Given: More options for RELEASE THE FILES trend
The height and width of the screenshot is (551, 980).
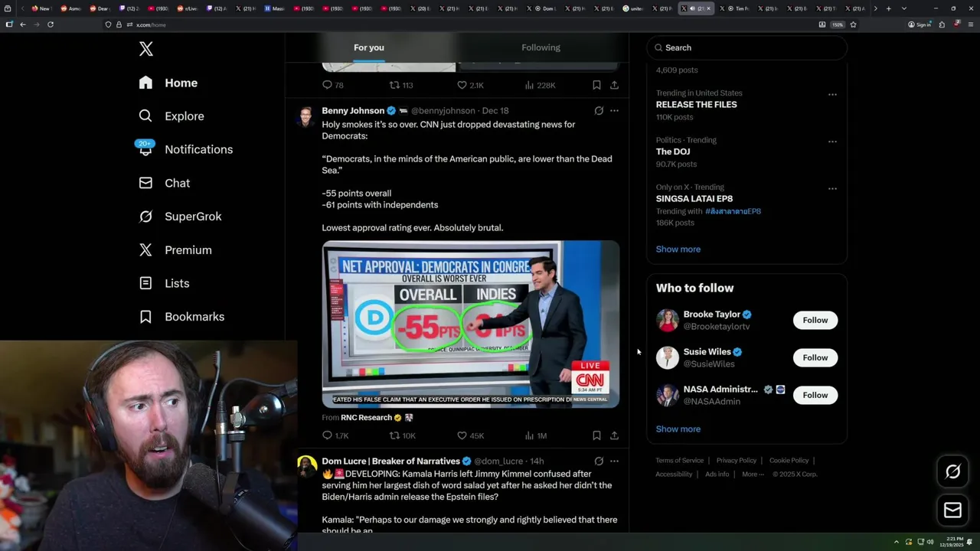Looking at the screenshot, I should (832, 95).
